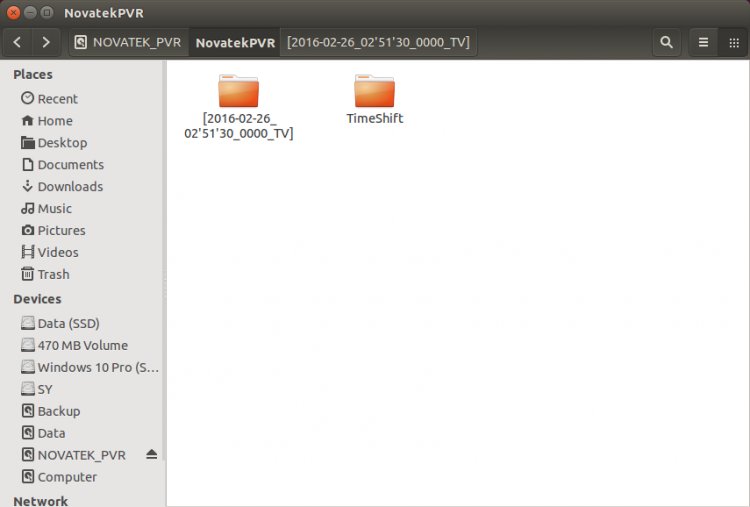The image size is (750, 507).
Task: Click the back navigation arrow
Action: pos(19,42)
